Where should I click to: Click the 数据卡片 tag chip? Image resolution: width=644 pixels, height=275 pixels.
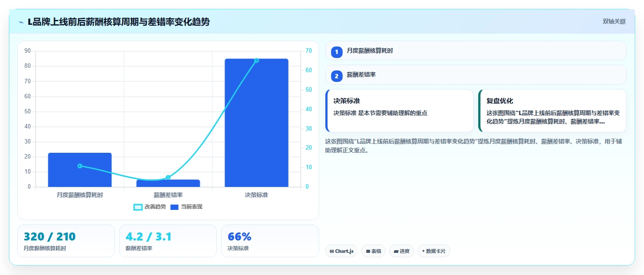pos(434,251)
